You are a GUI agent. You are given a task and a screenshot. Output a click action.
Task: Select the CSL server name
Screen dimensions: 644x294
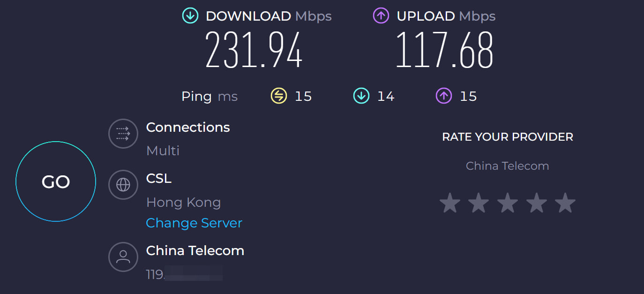159,179
